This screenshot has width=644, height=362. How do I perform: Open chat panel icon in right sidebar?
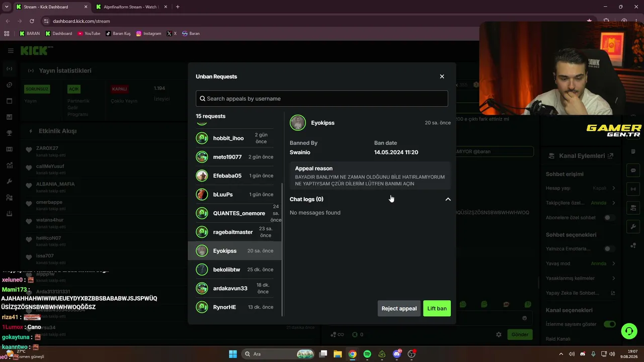(633, 170)
